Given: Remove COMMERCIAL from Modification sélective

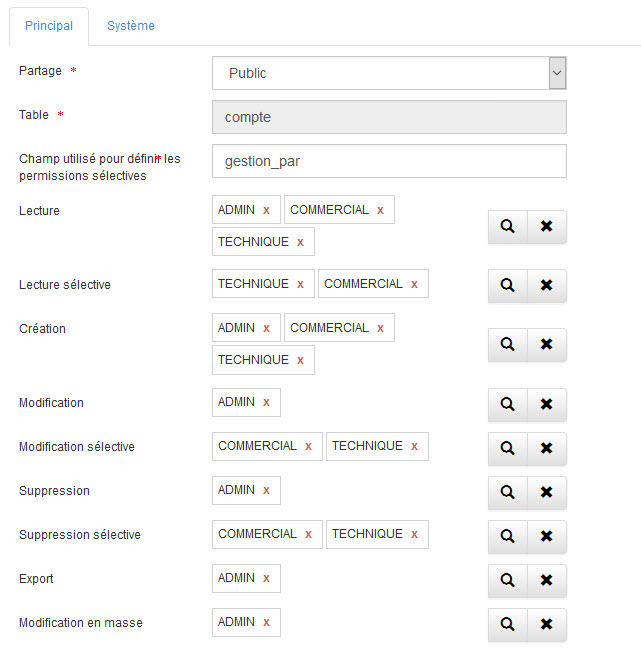Looking at the screenshot, I should click(x=308, y=446).
